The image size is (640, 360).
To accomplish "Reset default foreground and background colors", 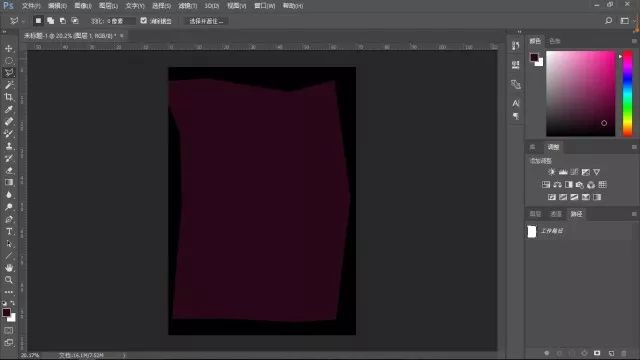I will point(4,303).
